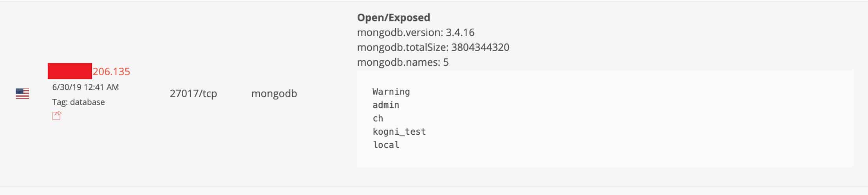This screenshot has width=868, height=195.
Task: Open the share/export icon under Tag
Action: 57,116
